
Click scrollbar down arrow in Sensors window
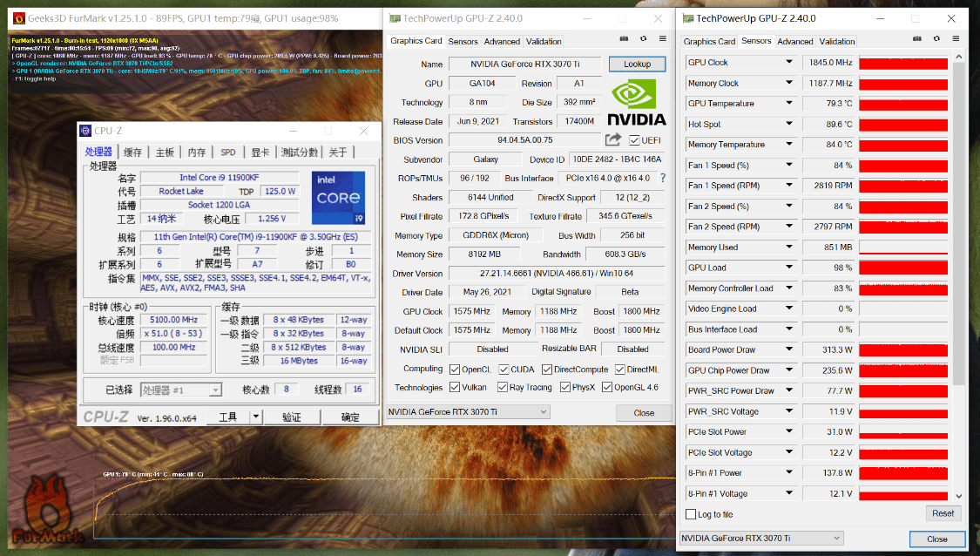click(959, 497)
